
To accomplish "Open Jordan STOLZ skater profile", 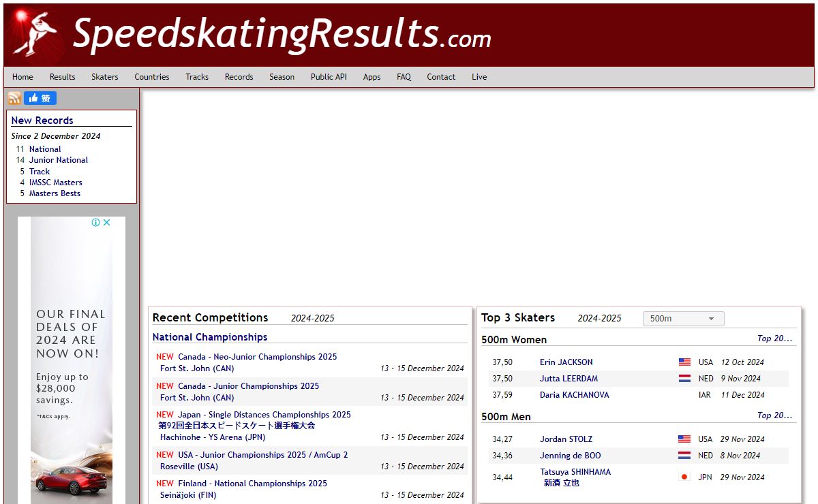I will (566, 439).
